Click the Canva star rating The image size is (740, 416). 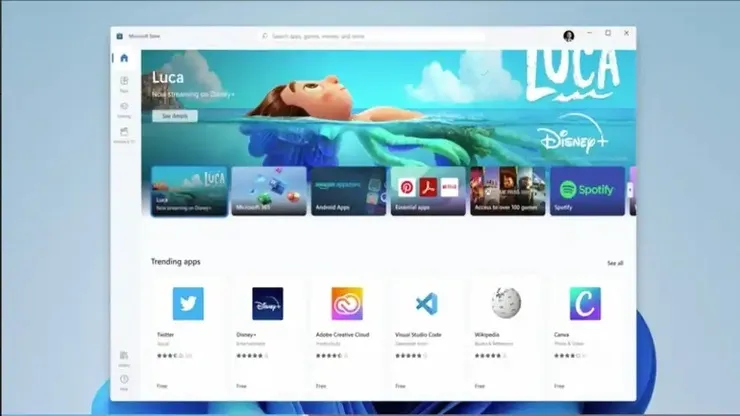point(568,356)
